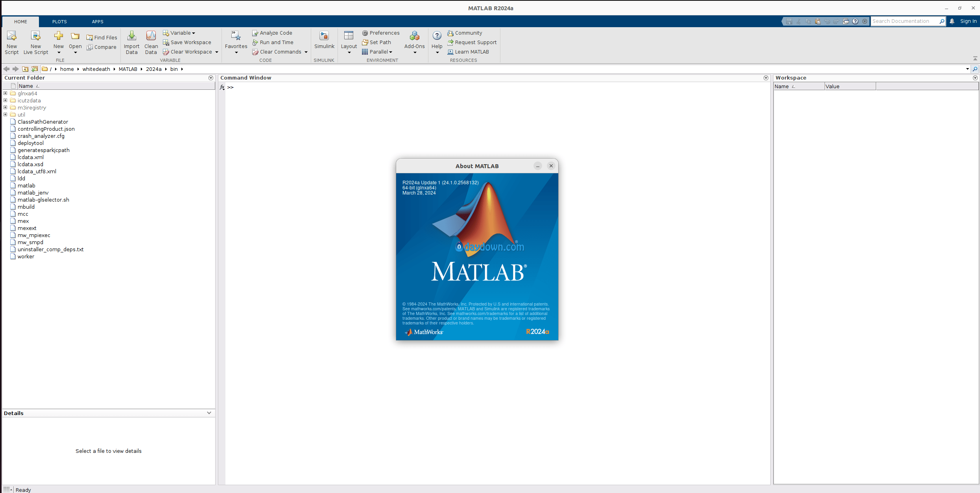Screen dimensions: 980x493
Task: Create a New Live Script
Action: click(36, 43)
